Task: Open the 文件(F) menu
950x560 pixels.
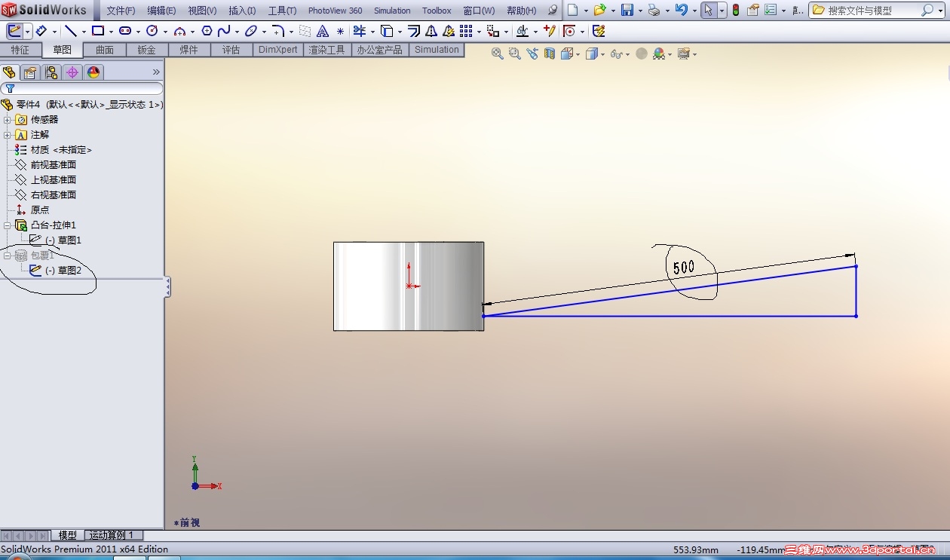Action: point(121,11)
